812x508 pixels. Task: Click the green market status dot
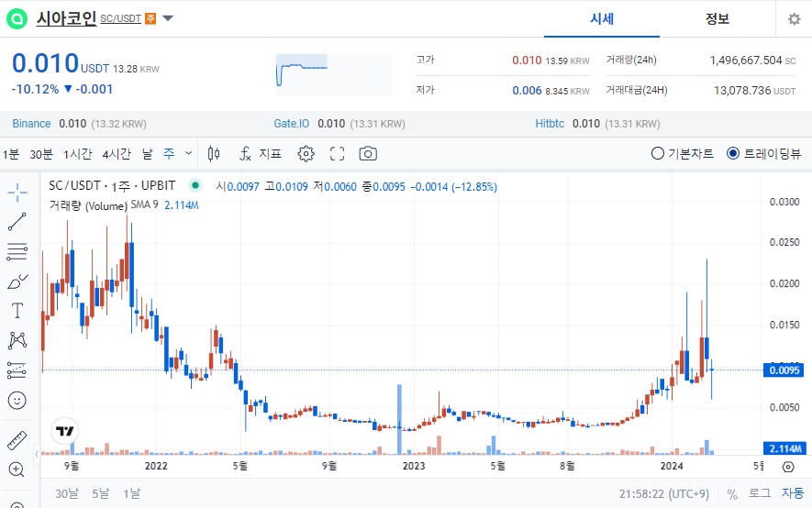coord(195,184)
